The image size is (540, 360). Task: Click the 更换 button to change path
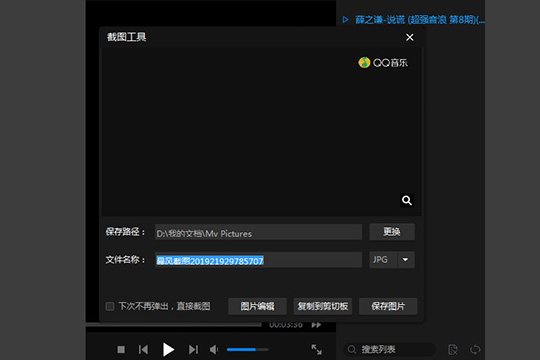tap(392, 232)
